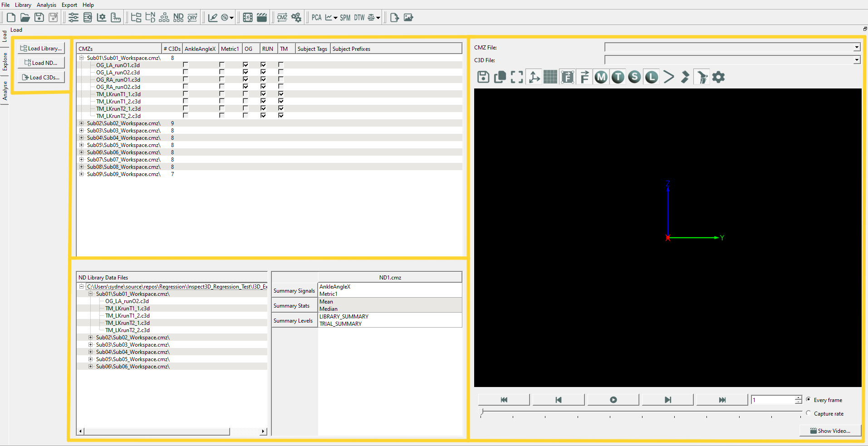Open the Library menu
Image resolution: width=868 pixels, height=446 pixels.
click(23, 5)
